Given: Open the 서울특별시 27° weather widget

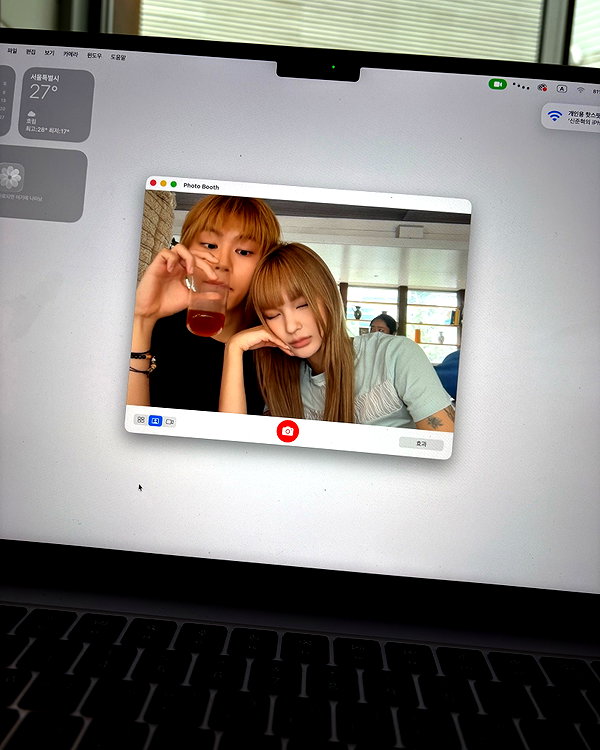Looking at the screenshot, I should pos(56,105).
